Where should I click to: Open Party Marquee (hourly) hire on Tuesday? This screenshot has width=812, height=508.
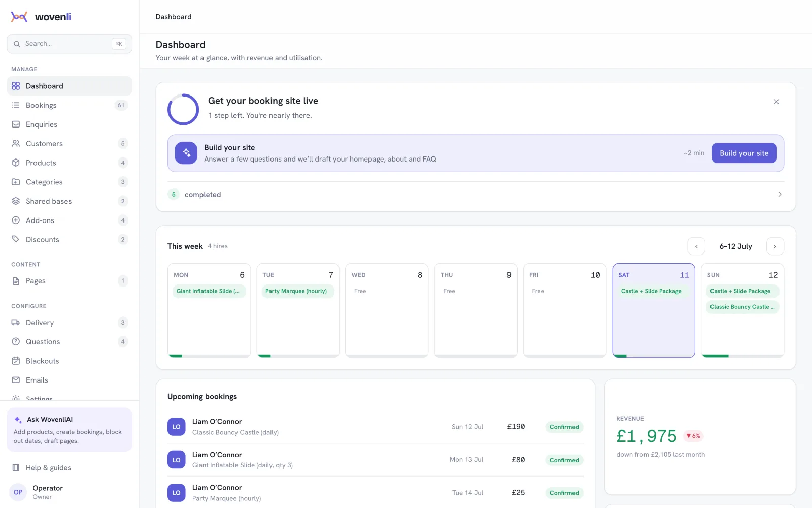click(x=298, y=291)
